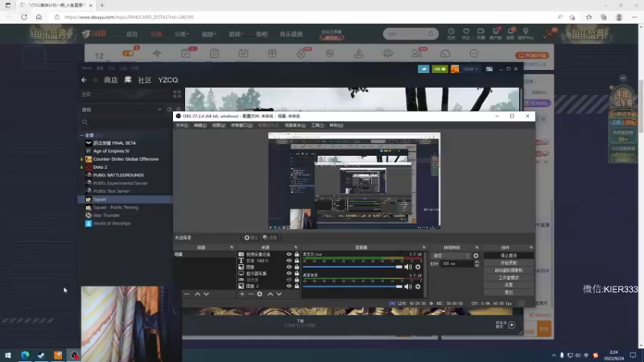Open source properties gear in sources panel
The image size is (644, 362).
pos(259,294)
